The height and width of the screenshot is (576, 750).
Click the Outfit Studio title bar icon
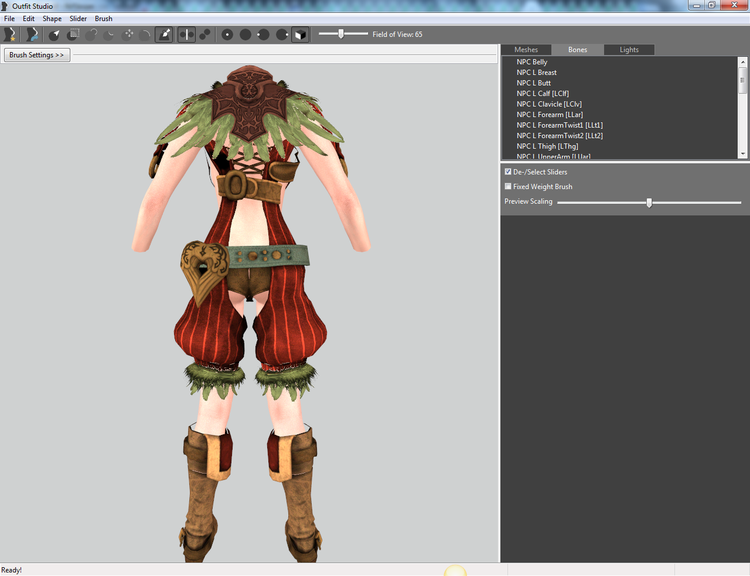5,6
